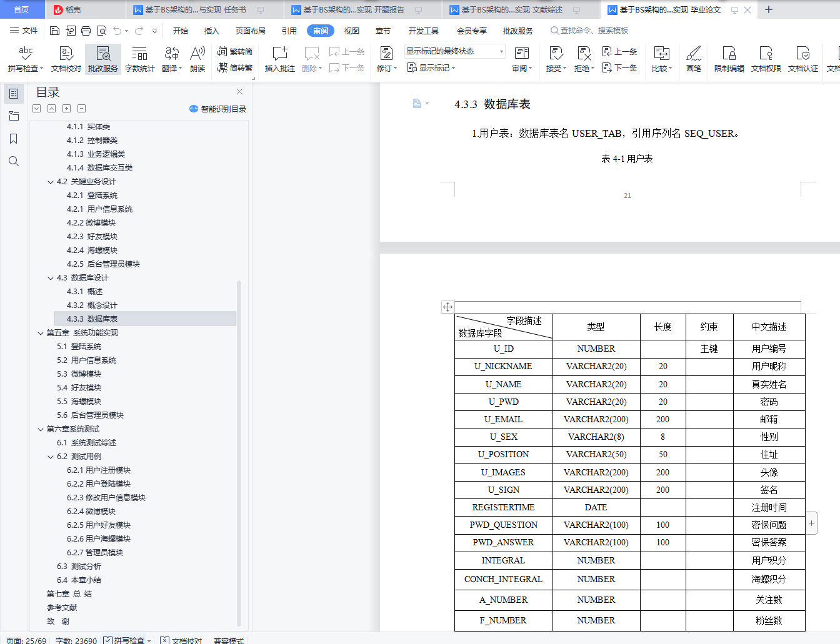Switch to the 开始 ribbon tab
The width and height of the screenshot is (840, 644).
[x=180, y=31]
